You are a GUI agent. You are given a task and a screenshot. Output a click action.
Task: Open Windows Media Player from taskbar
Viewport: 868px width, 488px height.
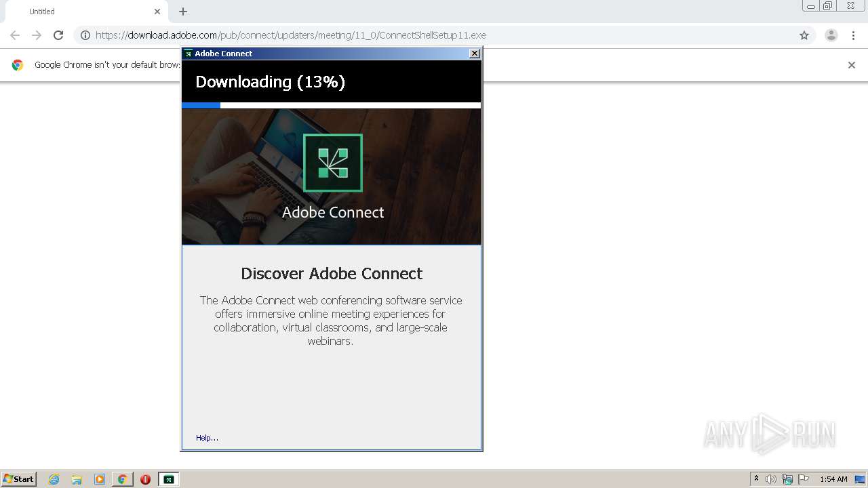(x=100, y=479)
